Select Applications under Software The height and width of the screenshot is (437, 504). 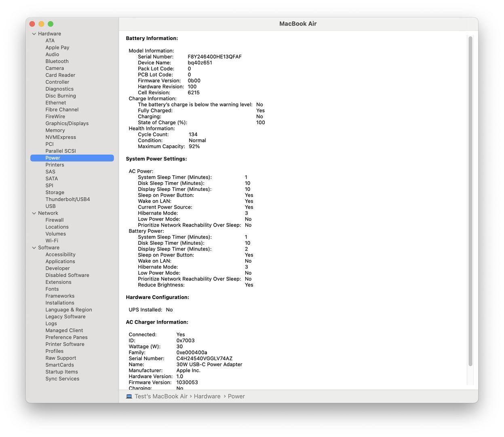coord(60,261)
